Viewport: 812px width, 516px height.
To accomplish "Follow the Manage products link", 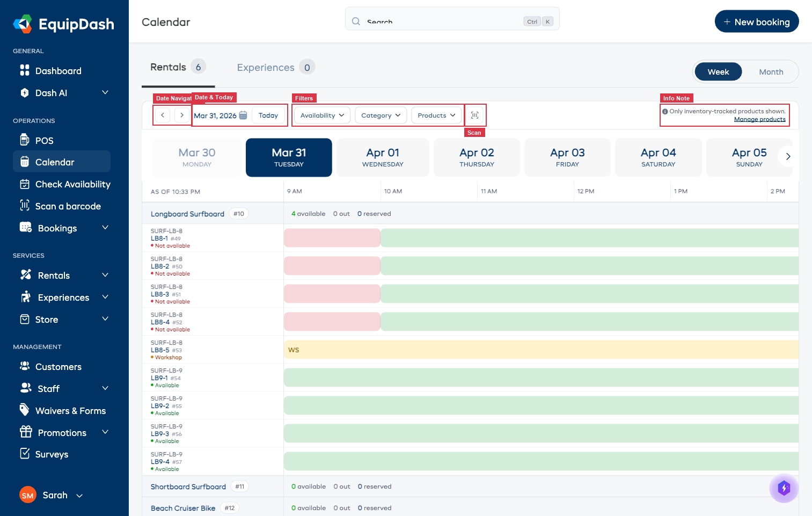I will (x=759, y=119).
